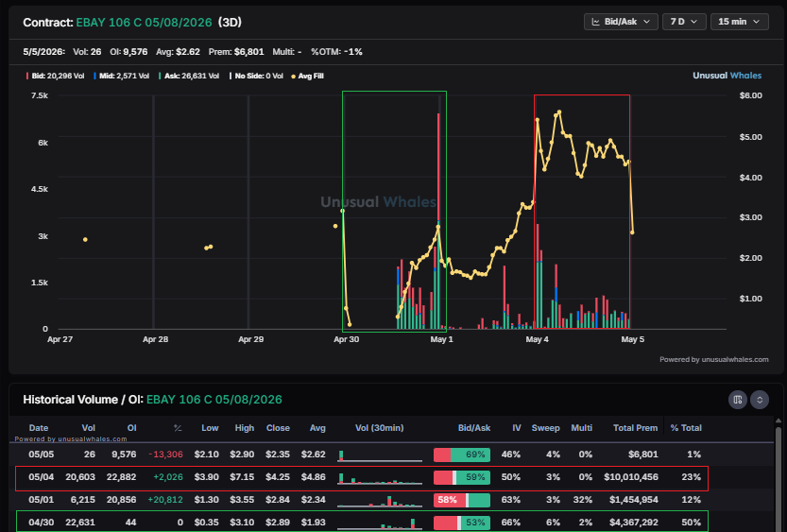This screenshot has height=532, width=787.
Task: Click the $1,454,954 total premium cell
Action: click(x=633, y=500)
